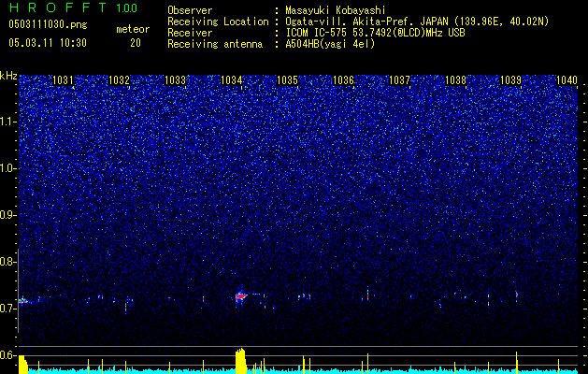Click the receiver ICOM IC-575 text
588x374 pixels.
(x=316, y=33)
